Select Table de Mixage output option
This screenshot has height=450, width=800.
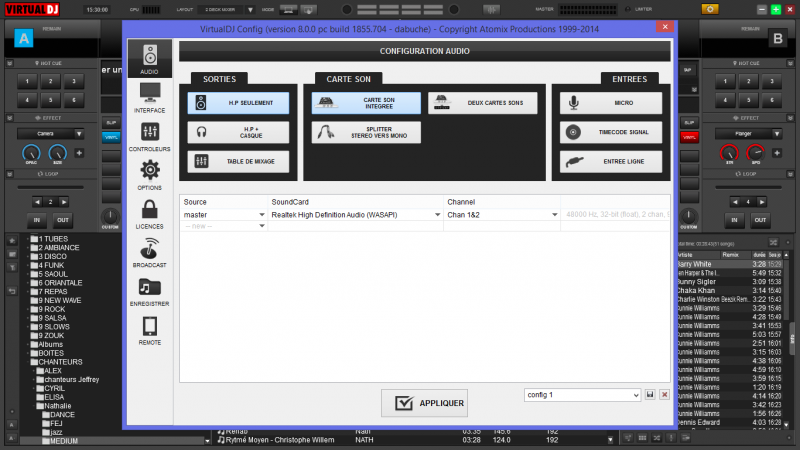(x=238, y=162)
